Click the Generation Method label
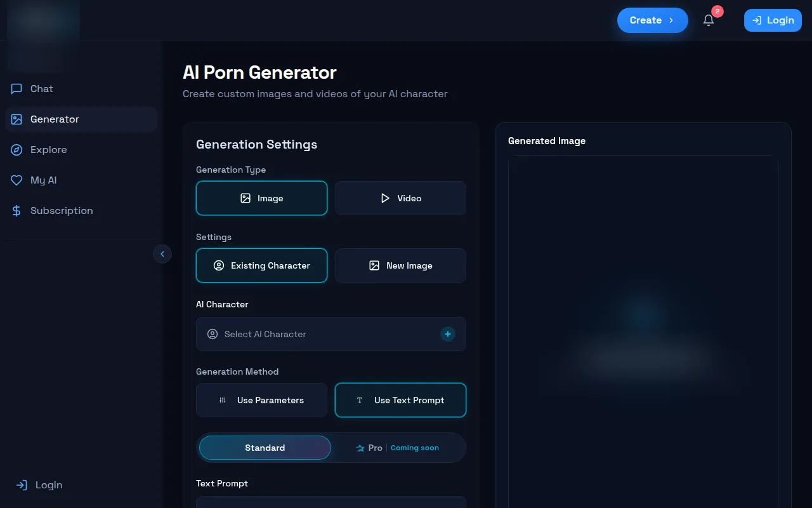This screenshot has width=812, height=508. (x=237, y=371)
